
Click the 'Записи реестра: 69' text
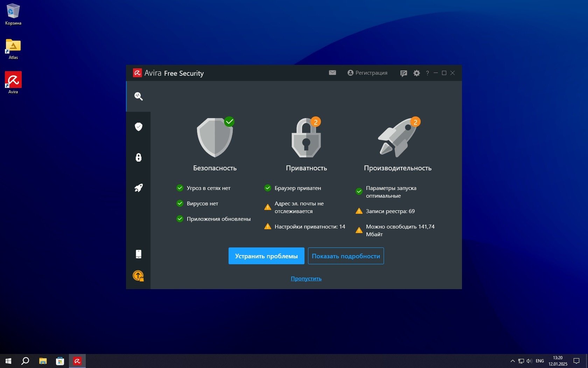point(390,211)
